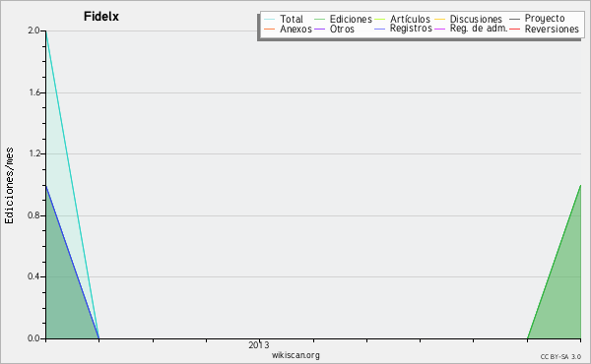Screen dimensions: 591x364
Task: Click the 0.8 y-axis value
Action: coord(33,215)
